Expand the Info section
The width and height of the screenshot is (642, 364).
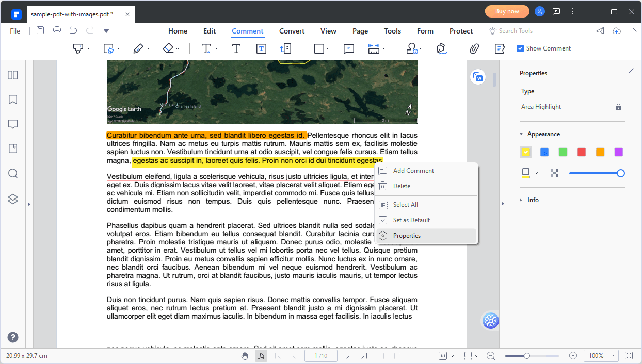(x=521, y=200)
